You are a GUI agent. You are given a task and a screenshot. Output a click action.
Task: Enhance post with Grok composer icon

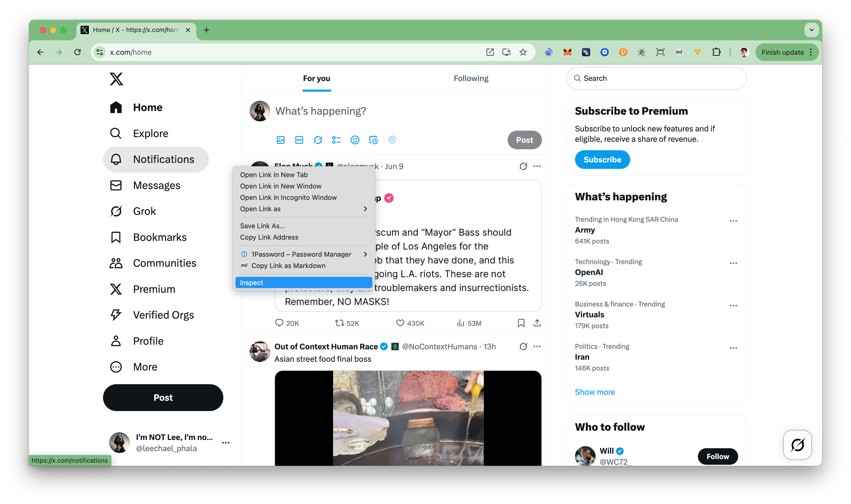coord(318,140)
